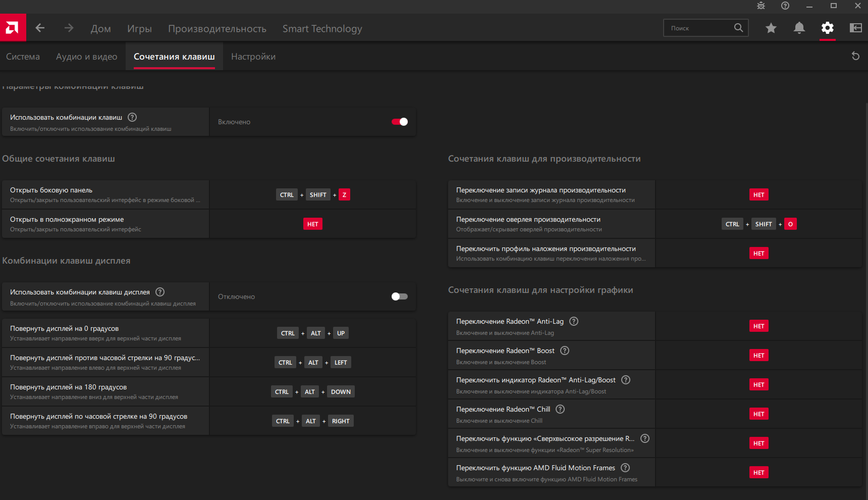Show help for Переключение Radeon Anti-Lag

point(574,321)
